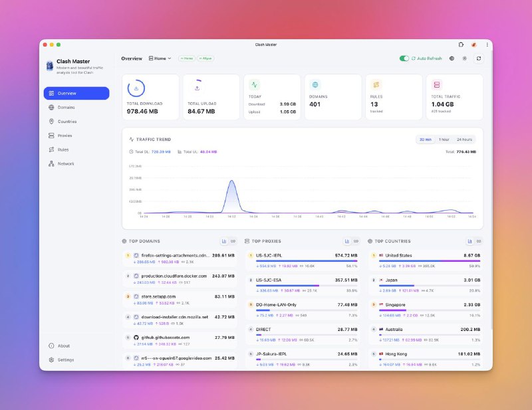The image size is (532, 410).
Task: Select the 24 hours time range
Action: coord(464,140)
